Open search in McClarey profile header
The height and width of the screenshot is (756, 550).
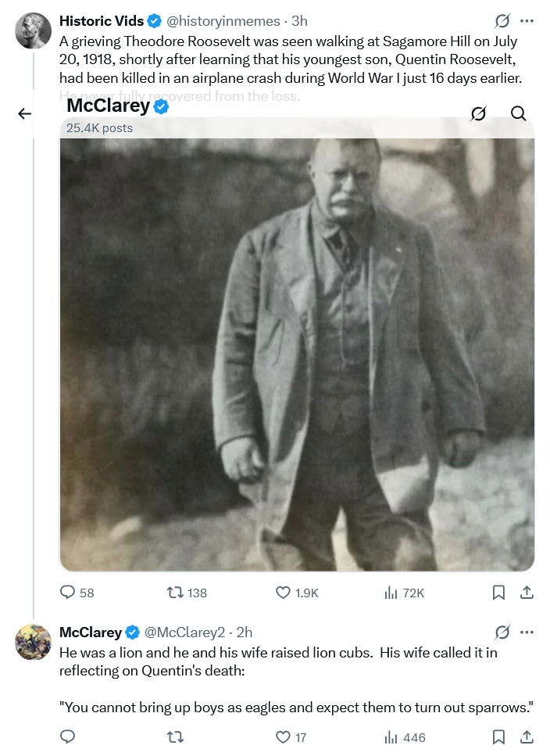point(518,114)
